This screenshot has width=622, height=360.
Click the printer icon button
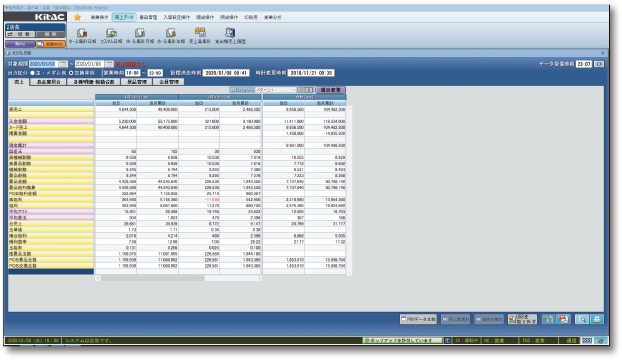click(x=597, y=319)
